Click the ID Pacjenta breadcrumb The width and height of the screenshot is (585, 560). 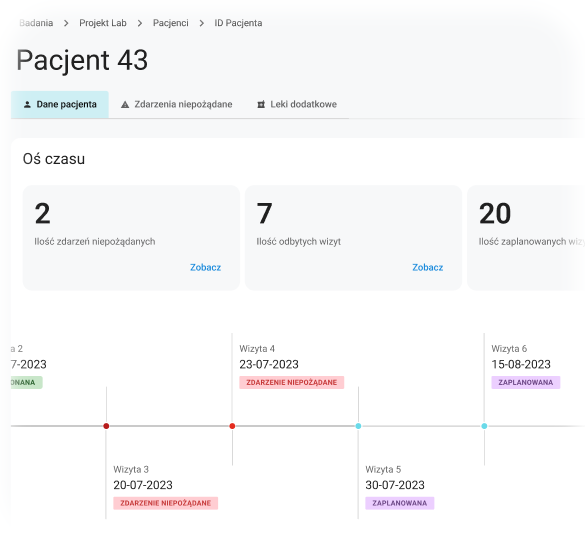coord(238,23)
